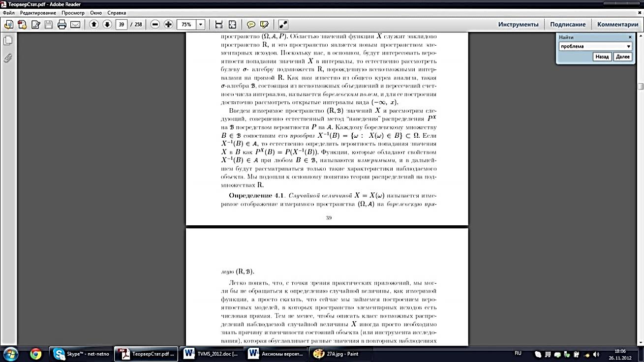Open the Файл menu
The height and width of the screenshot is (362, 644).
(8, 13)
